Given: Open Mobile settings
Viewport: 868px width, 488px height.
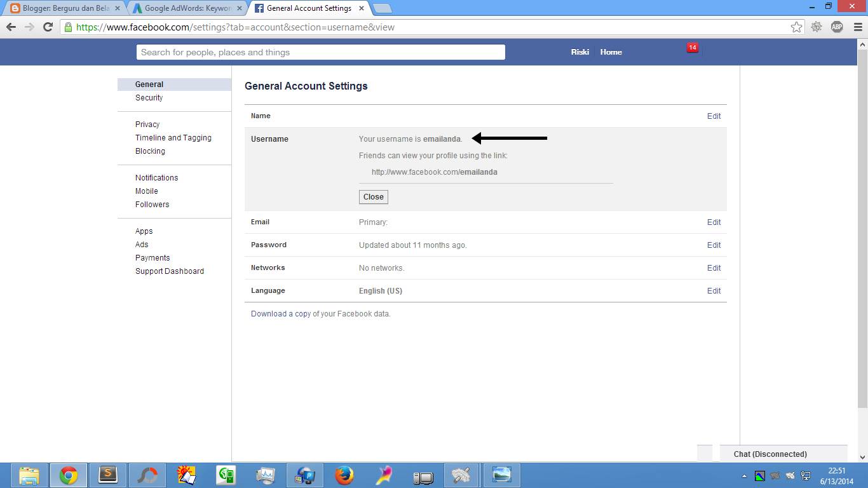Looking at the screenshot, I should tap(146, 191).
